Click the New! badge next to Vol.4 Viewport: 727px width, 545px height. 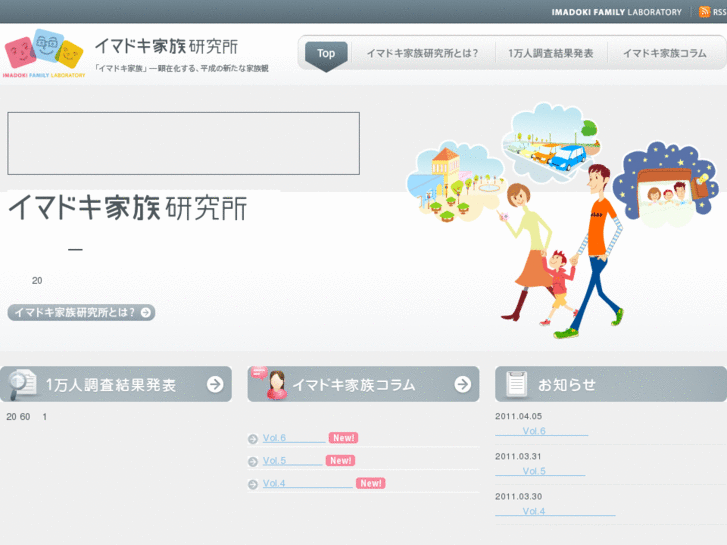pyautogui.click(x=370, y=483)
